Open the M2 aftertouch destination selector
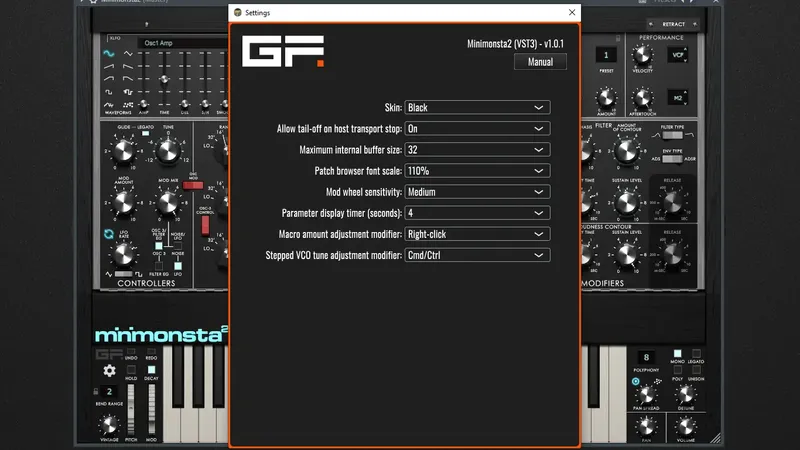Screen dimensions: 800x450 (678, 97)
